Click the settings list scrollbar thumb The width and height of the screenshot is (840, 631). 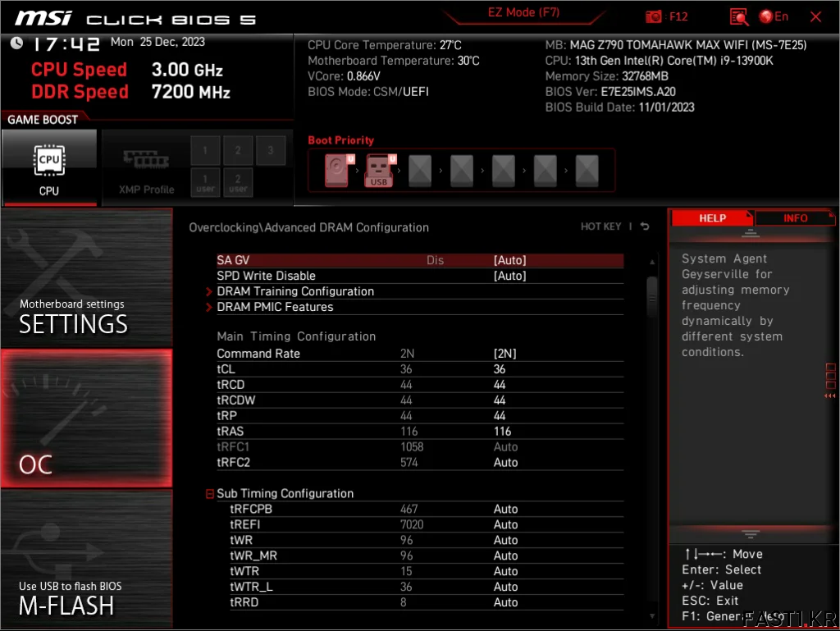[x=652, y=296]
